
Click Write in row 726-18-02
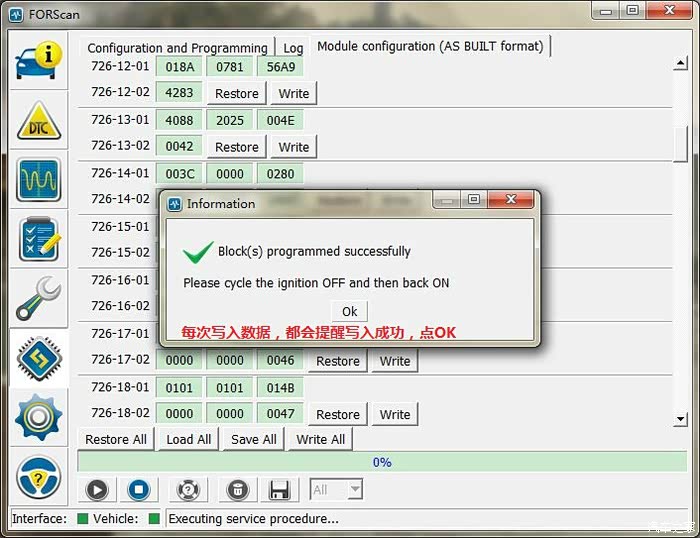tap(395, 414)
